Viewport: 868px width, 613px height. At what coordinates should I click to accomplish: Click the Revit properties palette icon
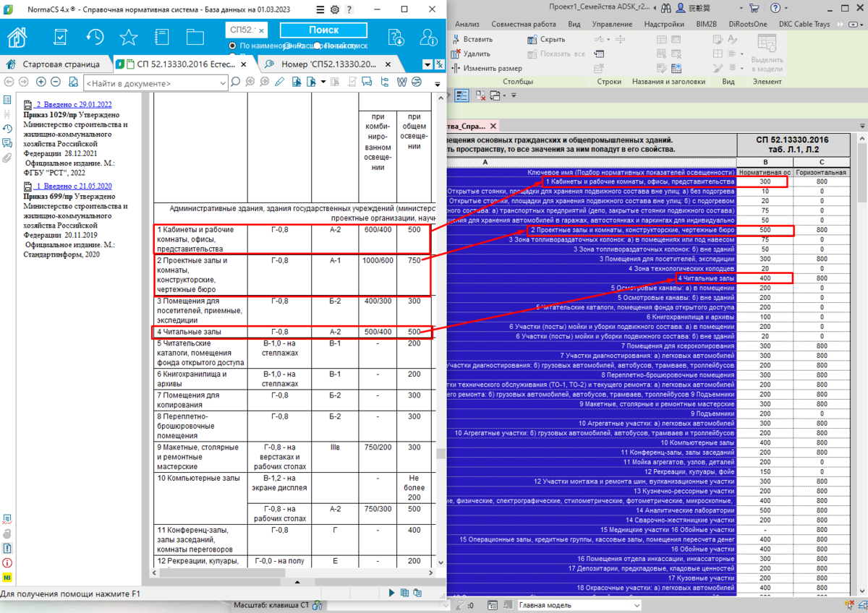coord(461,95)
